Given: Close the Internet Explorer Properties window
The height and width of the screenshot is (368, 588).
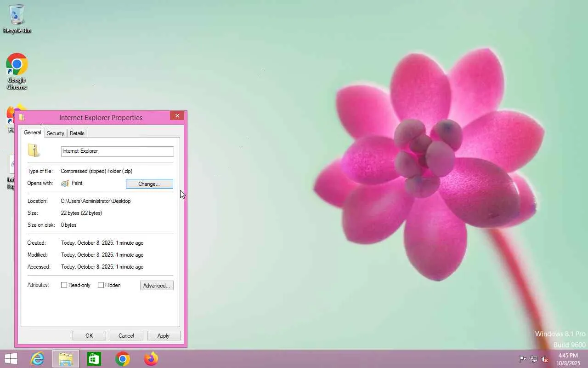Looking at the screenshot, I should [x=177, y=115].
